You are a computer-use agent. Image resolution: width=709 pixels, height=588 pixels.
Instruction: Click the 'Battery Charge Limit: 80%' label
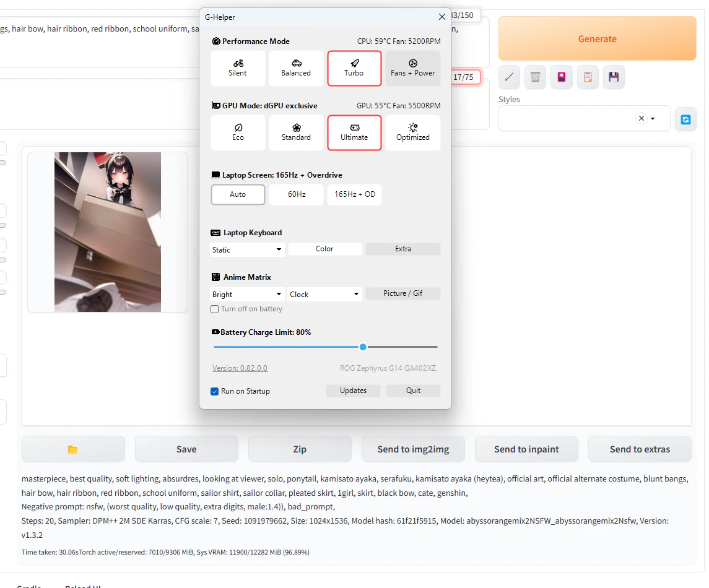(x=266, y=332)
